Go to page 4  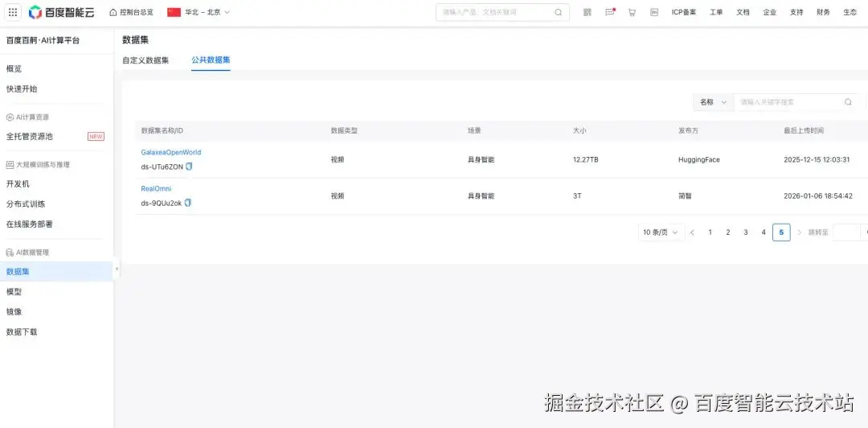[x=764, y=233]
